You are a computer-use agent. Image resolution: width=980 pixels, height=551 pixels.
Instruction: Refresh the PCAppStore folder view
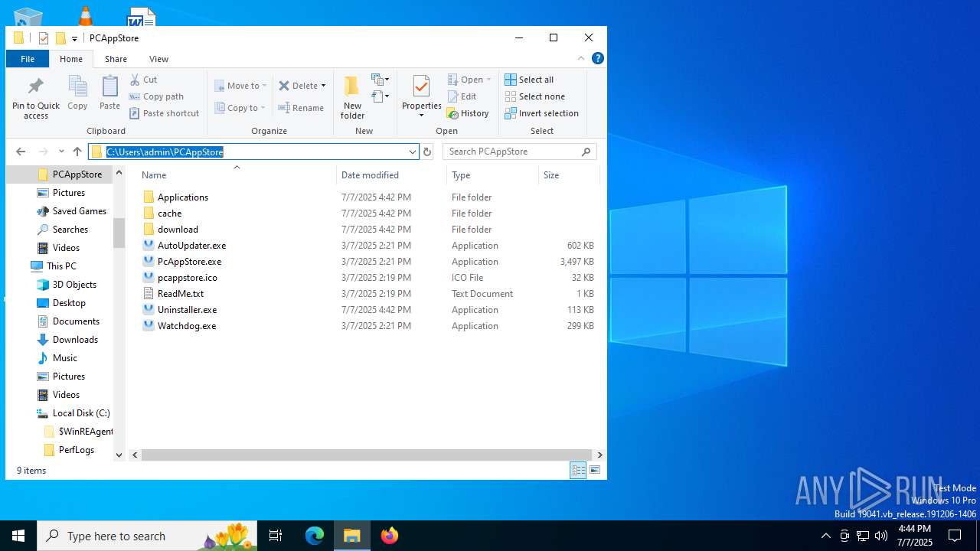(427, 152)
